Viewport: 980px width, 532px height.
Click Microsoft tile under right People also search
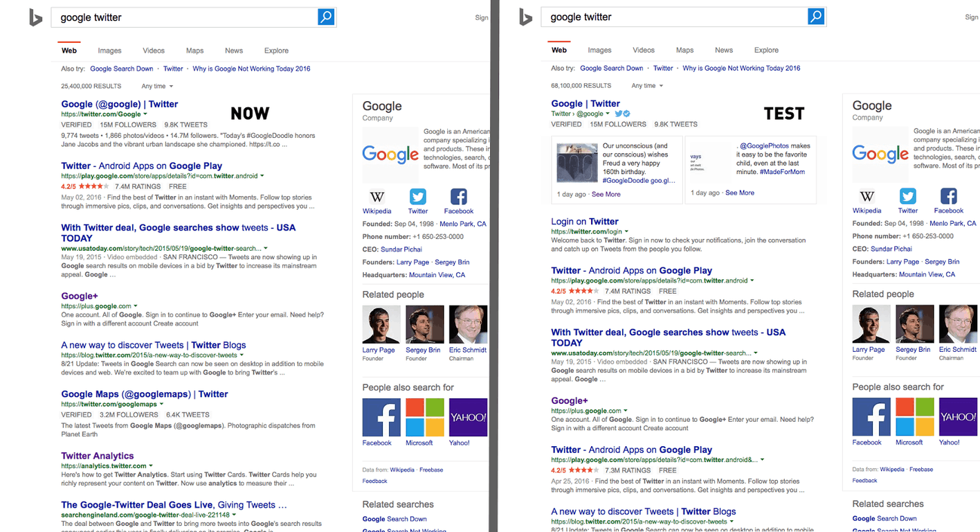coord(915,417)
